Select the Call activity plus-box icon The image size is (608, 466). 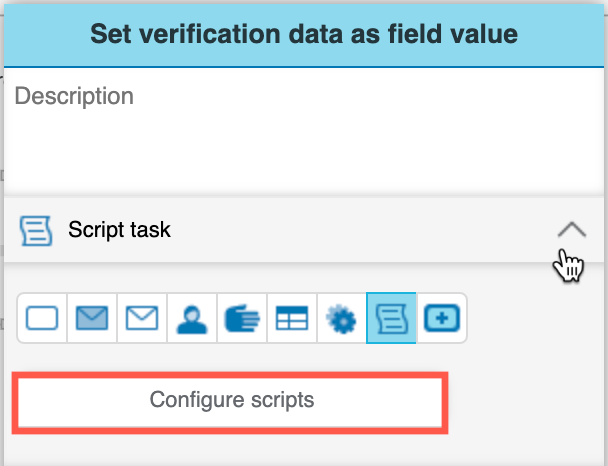click(x=441, y=319)
